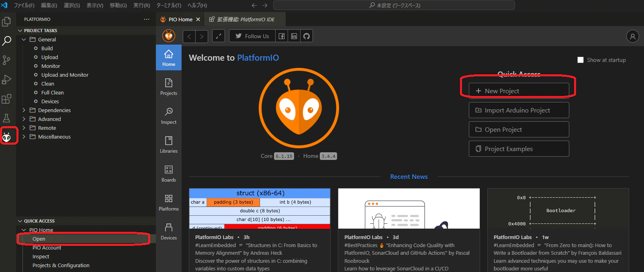Open the ターミナル(T) menu

pyautogui.click(x=169, y=5)
